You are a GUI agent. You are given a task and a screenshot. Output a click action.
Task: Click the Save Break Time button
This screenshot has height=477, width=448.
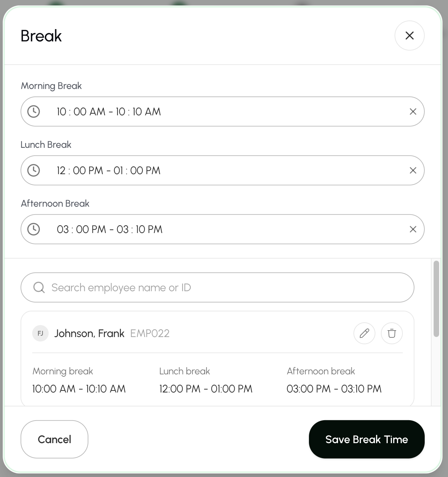pos(367,439)
